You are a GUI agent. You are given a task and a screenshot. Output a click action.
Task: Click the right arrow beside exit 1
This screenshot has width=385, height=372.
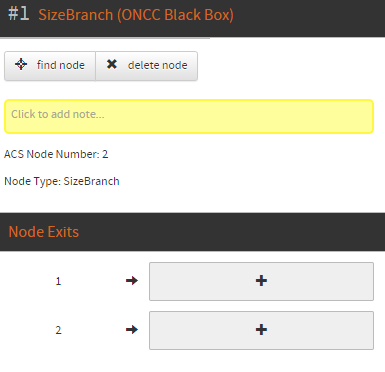(x=132, y=281)
